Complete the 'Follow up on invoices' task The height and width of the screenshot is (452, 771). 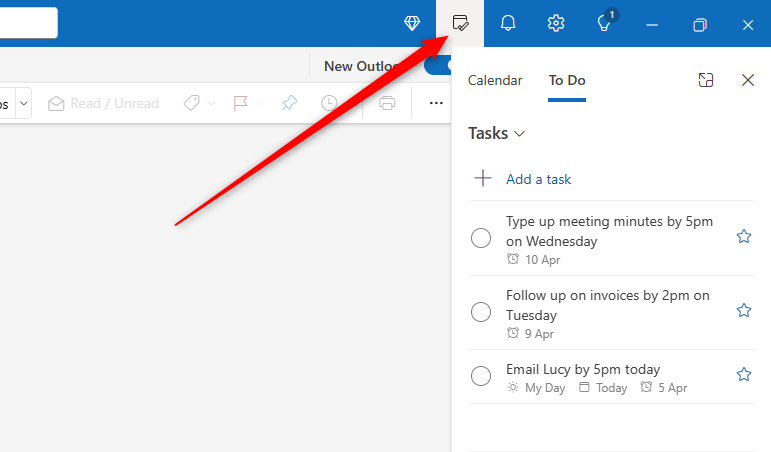point(481,311)
